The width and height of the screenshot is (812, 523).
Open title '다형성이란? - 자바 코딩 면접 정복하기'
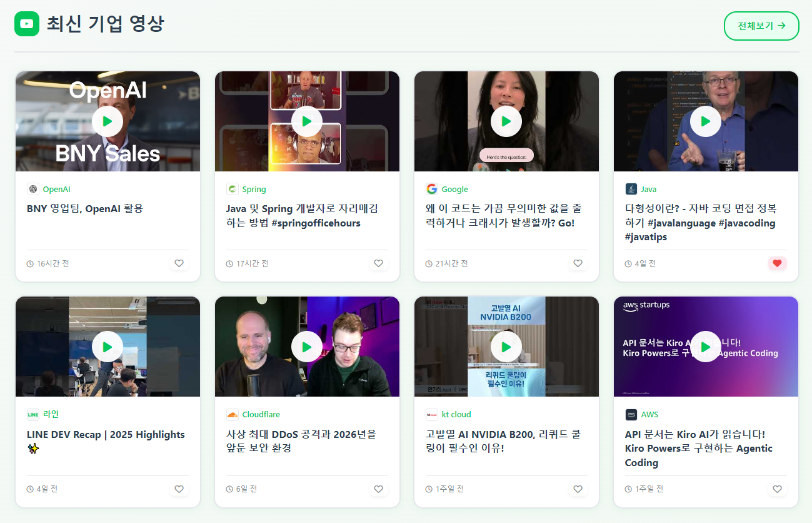coord(701,223)
